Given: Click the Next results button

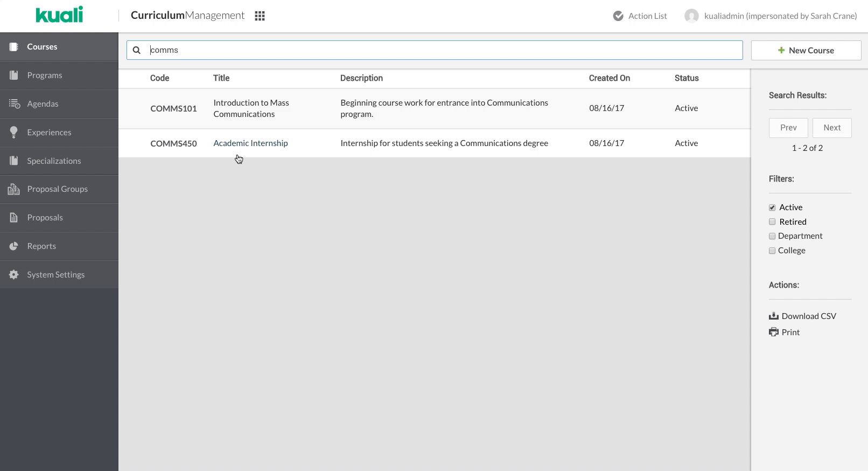Looking at the screenshot, I should click(x=831, y=128).
